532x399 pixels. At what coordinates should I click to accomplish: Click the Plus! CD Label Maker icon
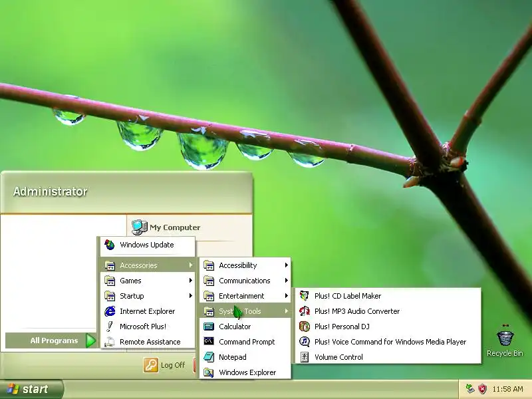click(305, 296)
